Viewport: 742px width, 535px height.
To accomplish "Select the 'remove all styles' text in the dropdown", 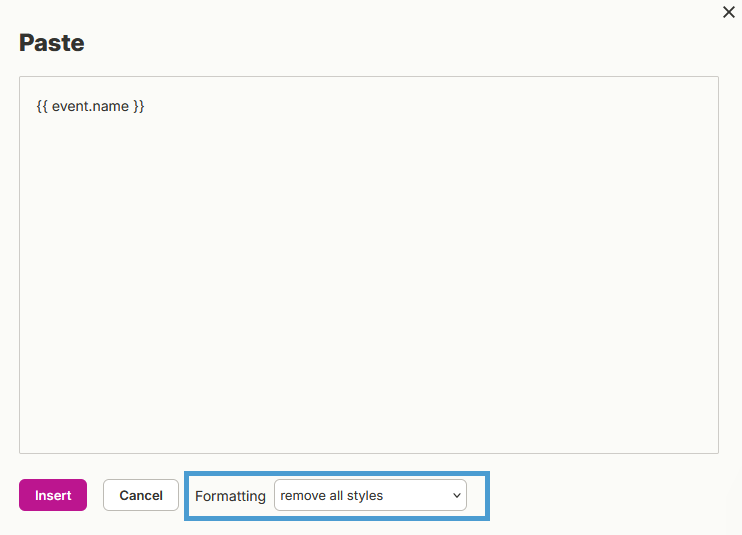I will [x=332, y=496].
